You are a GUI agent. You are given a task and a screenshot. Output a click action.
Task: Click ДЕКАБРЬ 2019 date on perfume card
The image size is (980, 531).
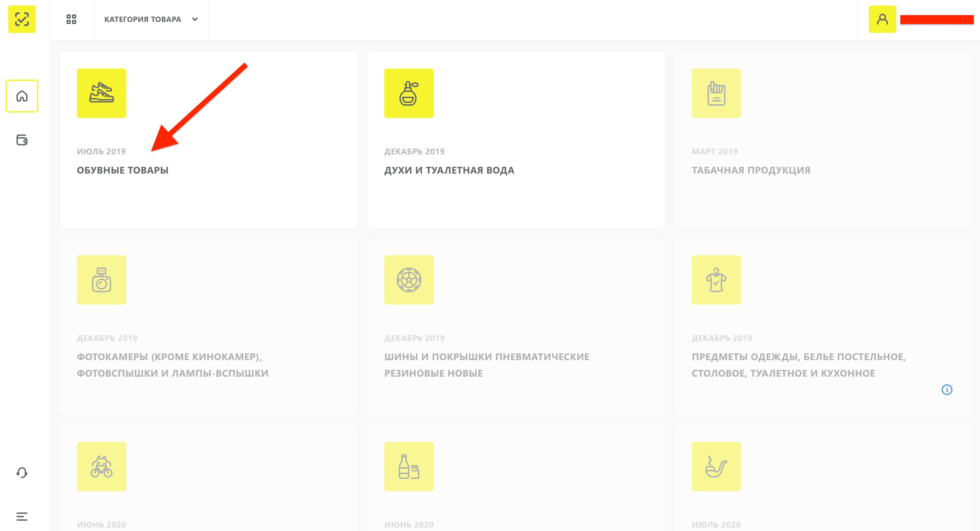[x=414, y=151]
